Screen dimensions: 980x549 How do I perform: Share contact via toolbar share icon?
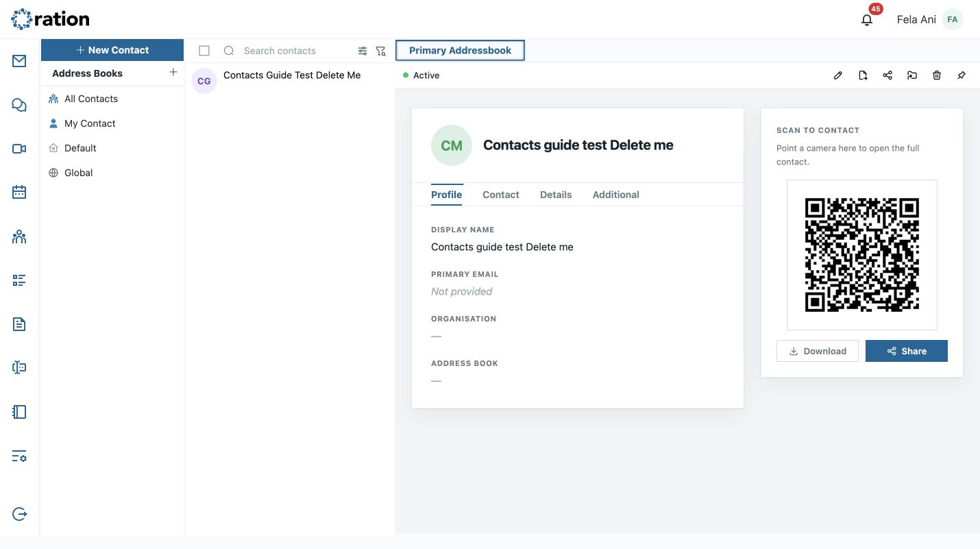point(887,75)
